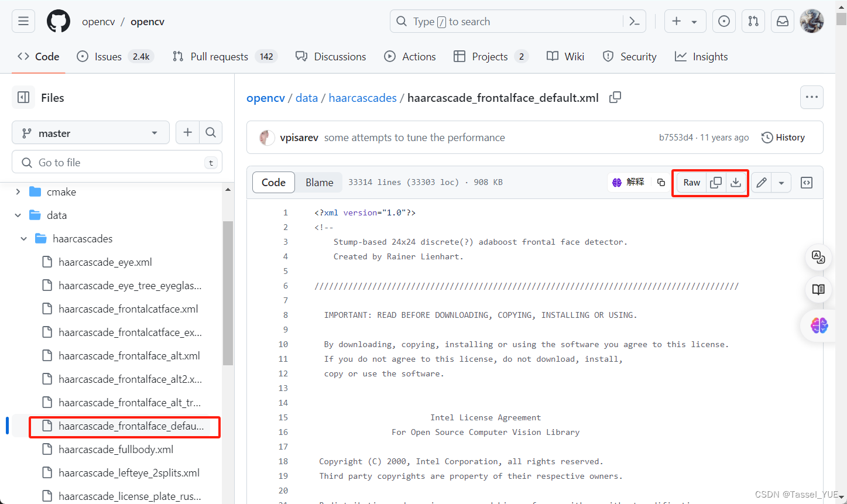This screenshot has height=504, width=847.
Task: Focus the Go to file input
Action: click(x=117, y=162)
